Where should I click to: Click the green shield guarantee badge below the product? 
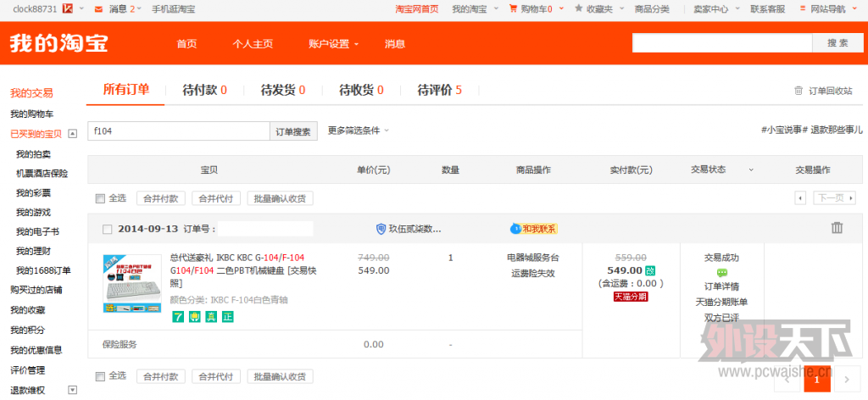pos(194,317)
